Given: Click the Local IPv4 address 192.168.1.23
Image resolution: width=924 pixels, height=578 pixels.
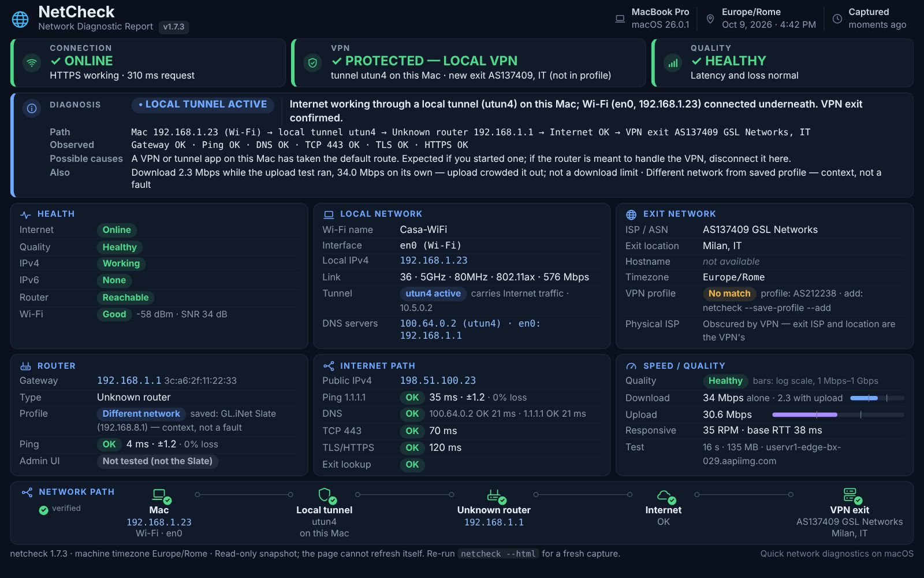Looking at the screenshot, I should 434,261.
